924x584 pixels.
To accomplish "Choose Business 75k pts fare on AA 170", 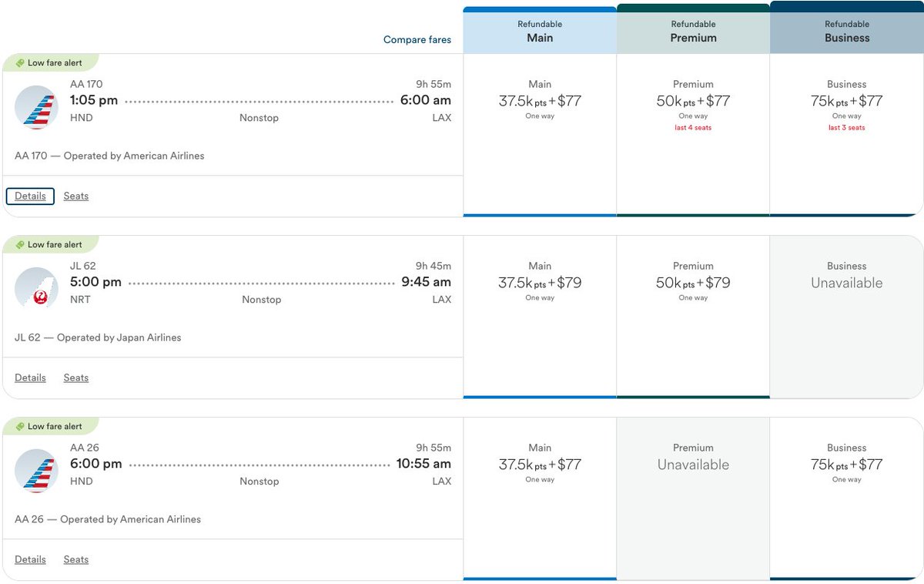I will [847, 136].
